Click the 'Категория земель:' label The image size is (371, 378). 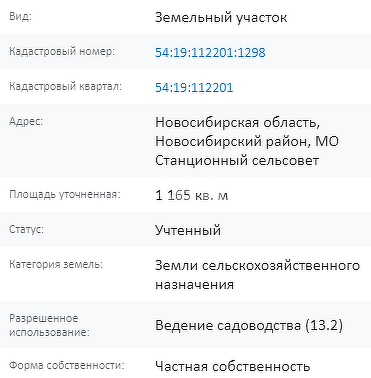[x=56, y=265]
